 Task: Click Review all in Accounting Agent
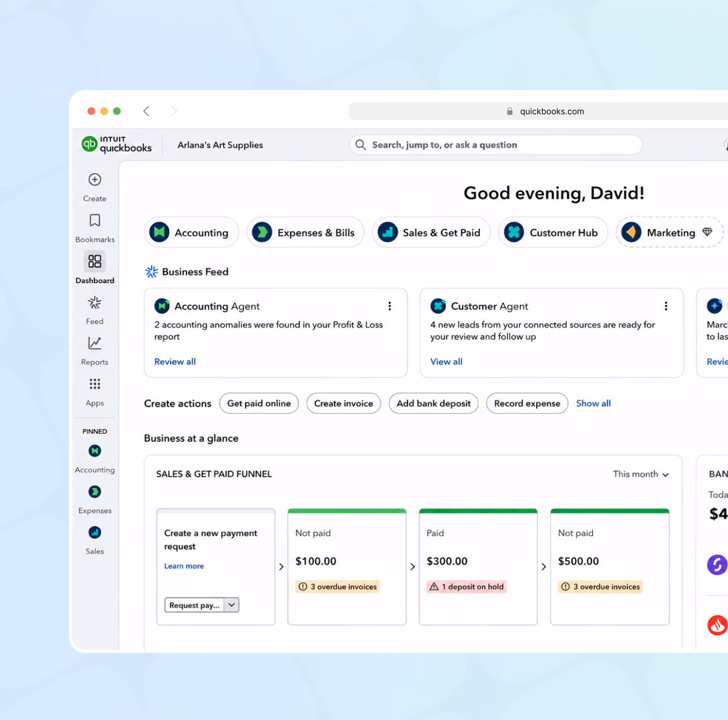pos(175,362)
